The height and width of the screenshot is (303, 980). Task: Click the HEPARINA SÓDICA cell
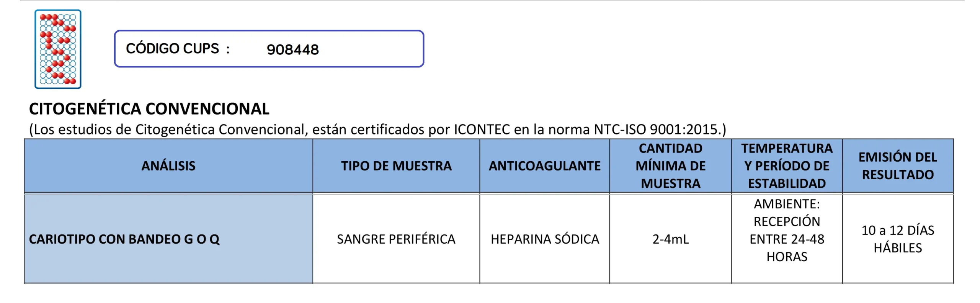coord(544,239)
